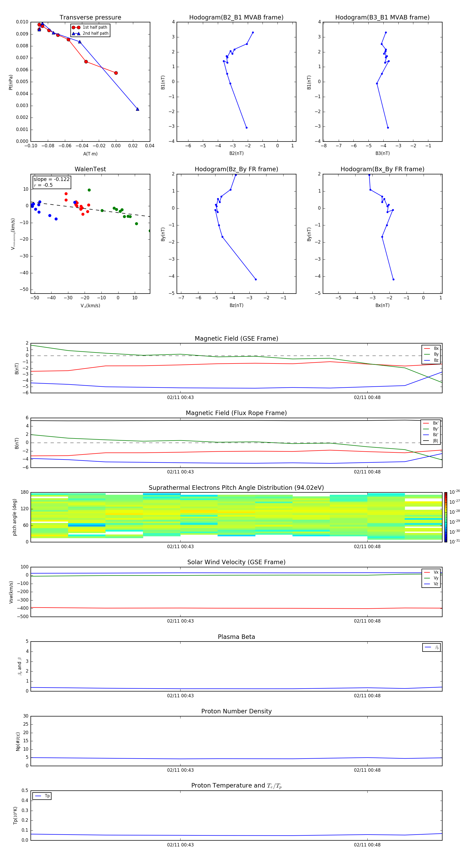This screenshot has width=473, height=868.
Task: Click the "Hodogram(Bx_By FR frame)" title
Action: click(382, 169)
